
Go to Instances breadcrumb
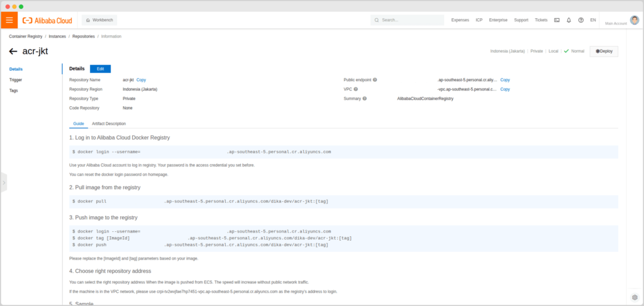tap(57, 36)
